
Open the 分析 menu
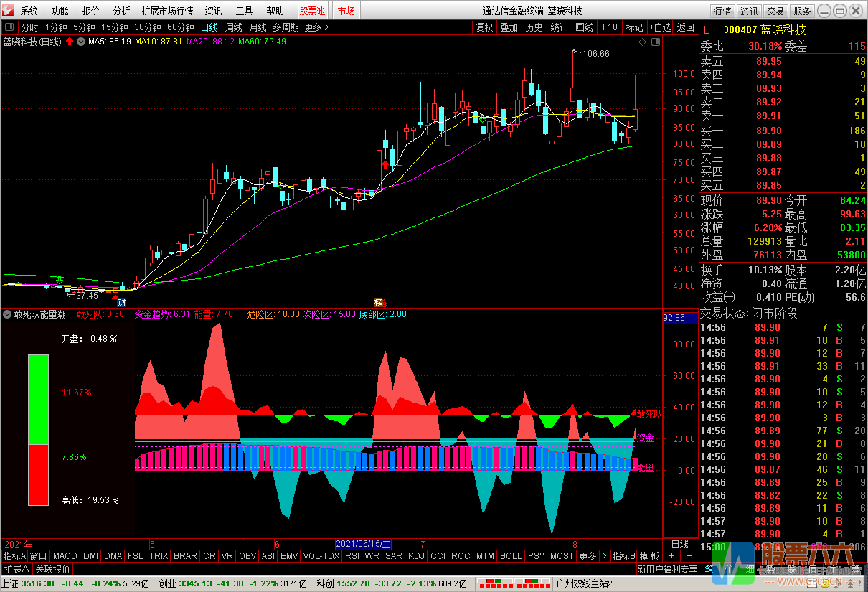(122, 11)
